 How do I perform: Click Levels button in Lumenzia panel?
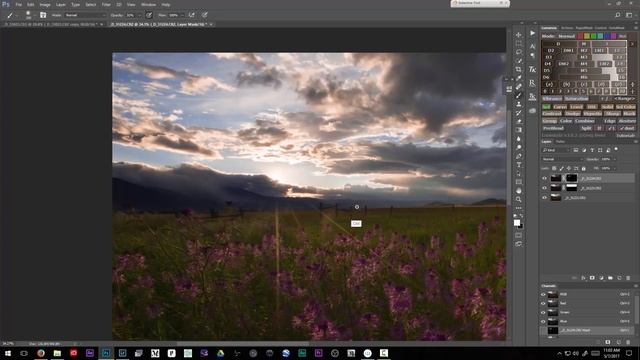click(576, 107)
